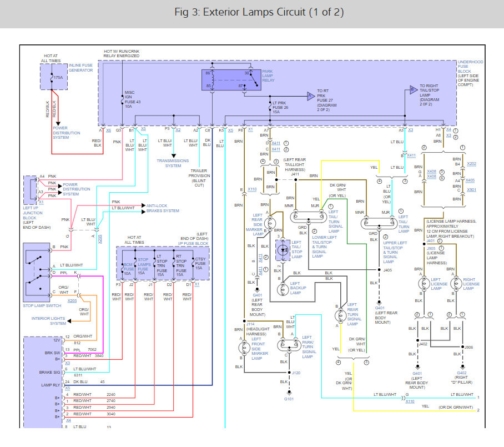Click the 'LAMP RLY' module label
This screenshot has height=447, width=504.
[x=51, y=385]
